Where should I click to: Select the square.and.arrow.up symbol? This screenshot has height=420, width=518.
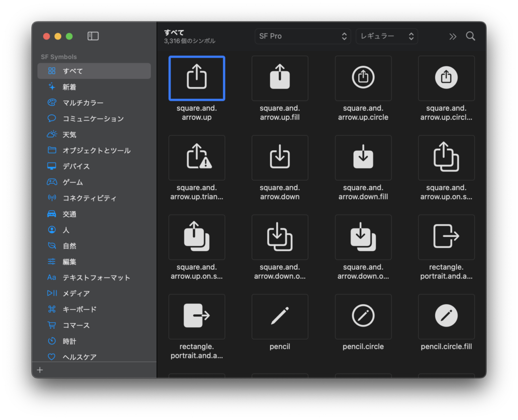click(x=197, y=78)
